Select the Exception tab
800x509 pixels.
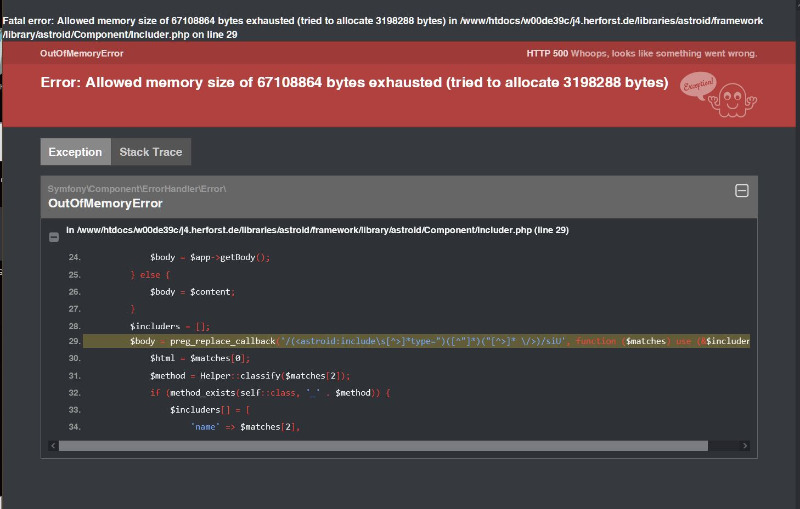pos(76,152)
